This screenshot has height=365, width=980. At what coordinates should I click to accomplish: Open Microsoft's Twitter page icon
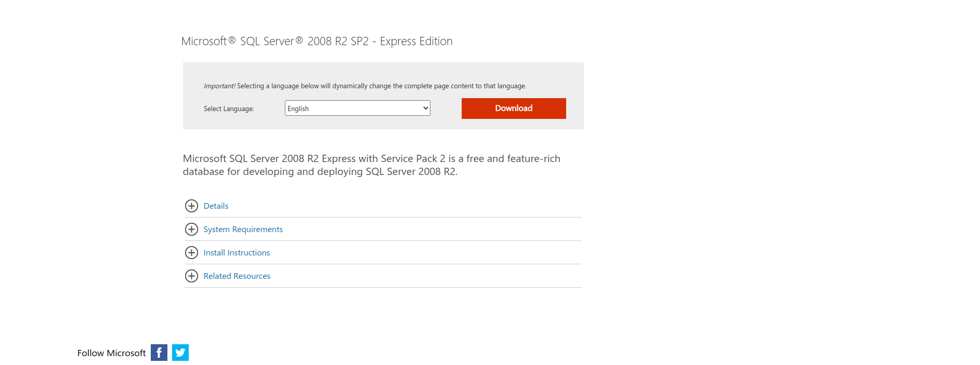180,353
